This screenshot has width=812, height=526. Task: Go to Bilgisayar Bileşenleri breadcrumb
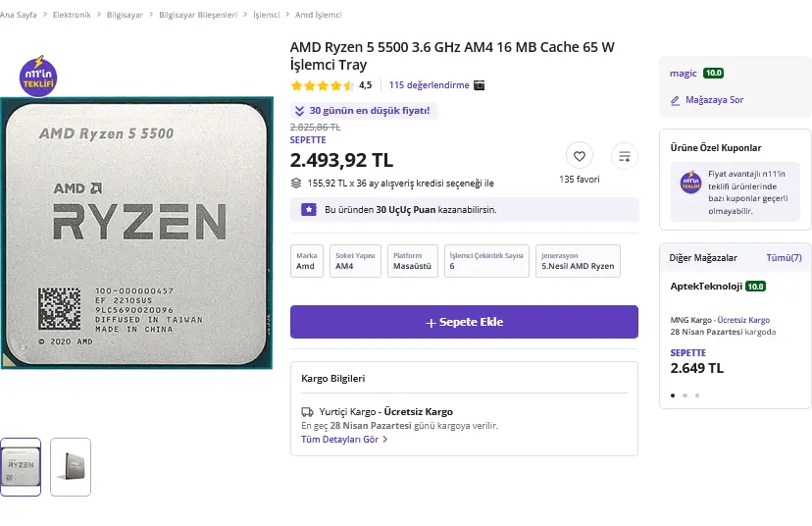point(198,15)
